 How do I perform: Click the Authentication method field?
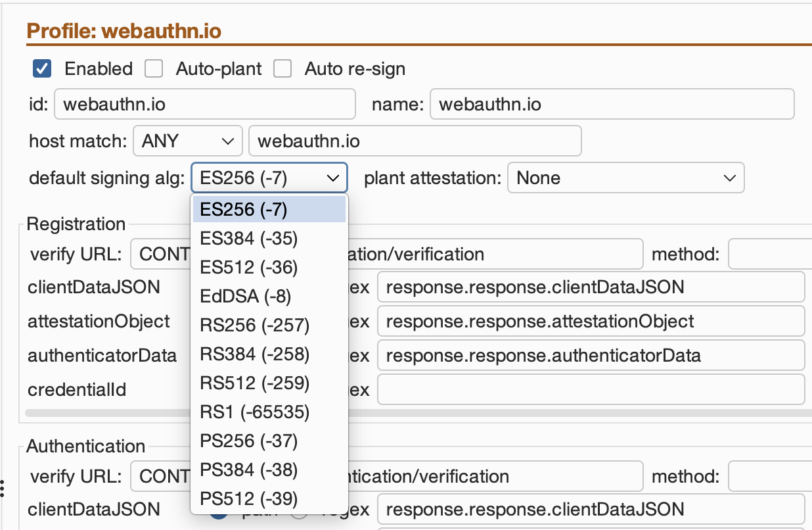pyautogui.click(x=770, y=476)
